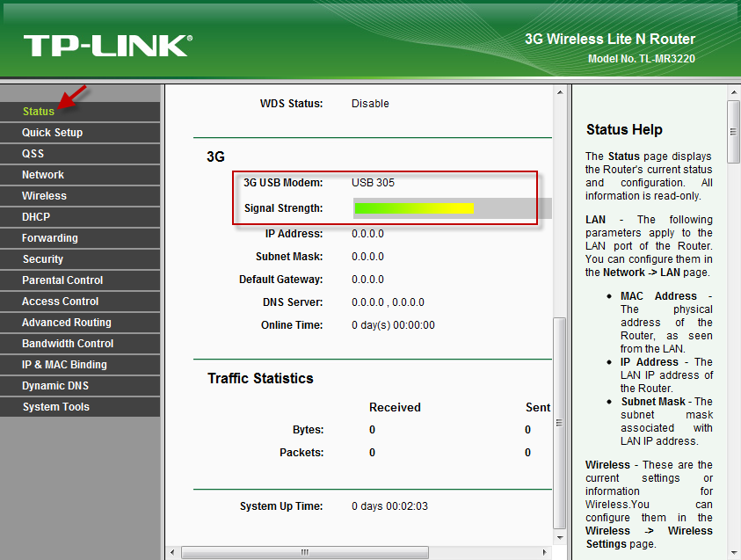
Task: Open the Network settings menu
Action: point(80,175)
